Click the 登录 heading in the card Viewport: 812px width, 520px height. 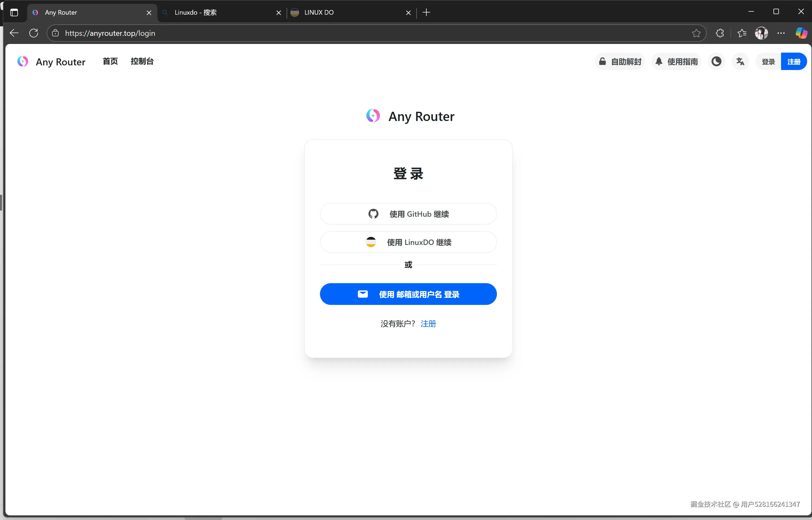408,174
